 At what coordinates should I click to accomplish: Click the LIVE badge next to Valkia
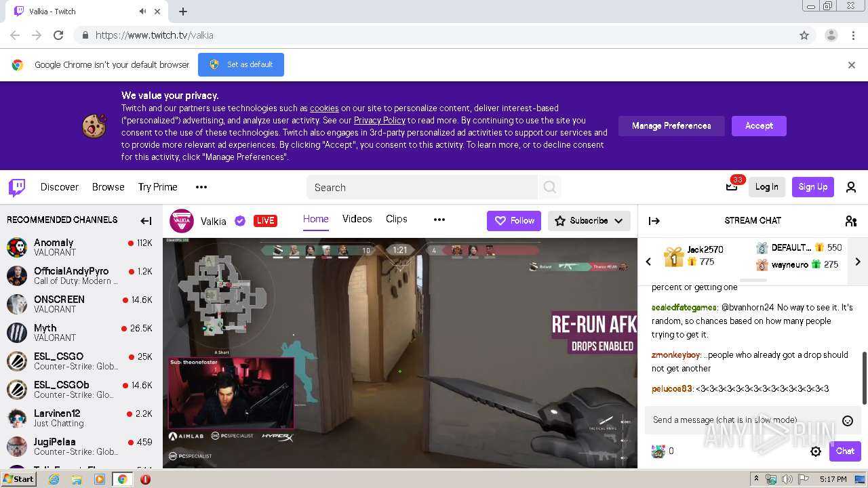265,221
